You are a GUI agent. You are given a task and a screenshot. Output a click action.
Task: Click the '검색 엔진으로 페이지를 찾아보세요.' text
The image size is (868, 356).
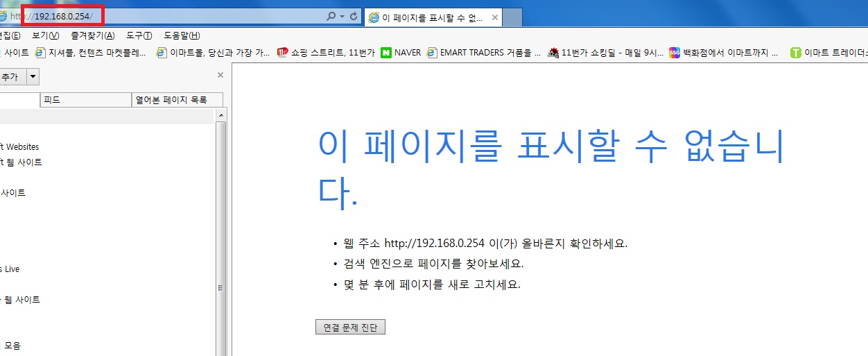click(433, 264)
